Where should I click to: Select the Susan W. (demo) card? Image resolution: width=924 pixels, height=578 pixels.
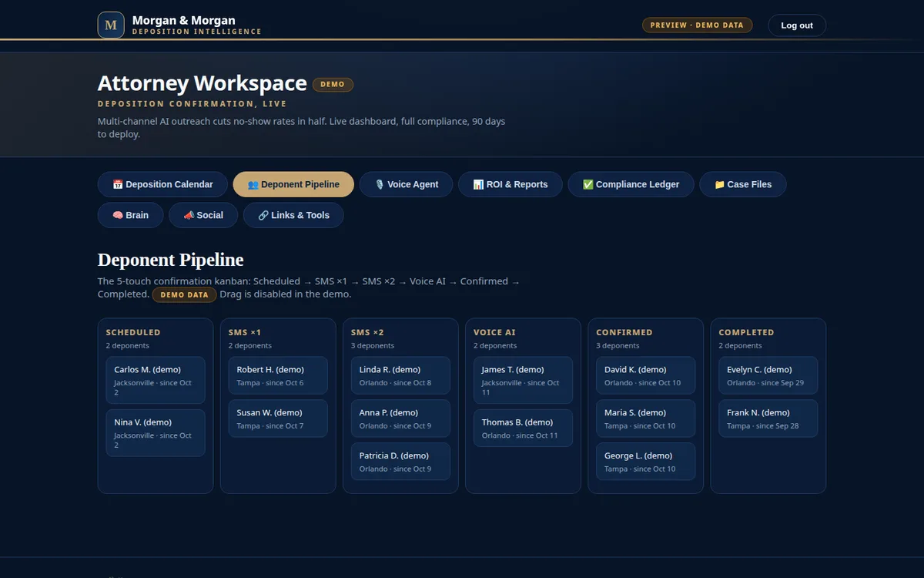point(278,418)
